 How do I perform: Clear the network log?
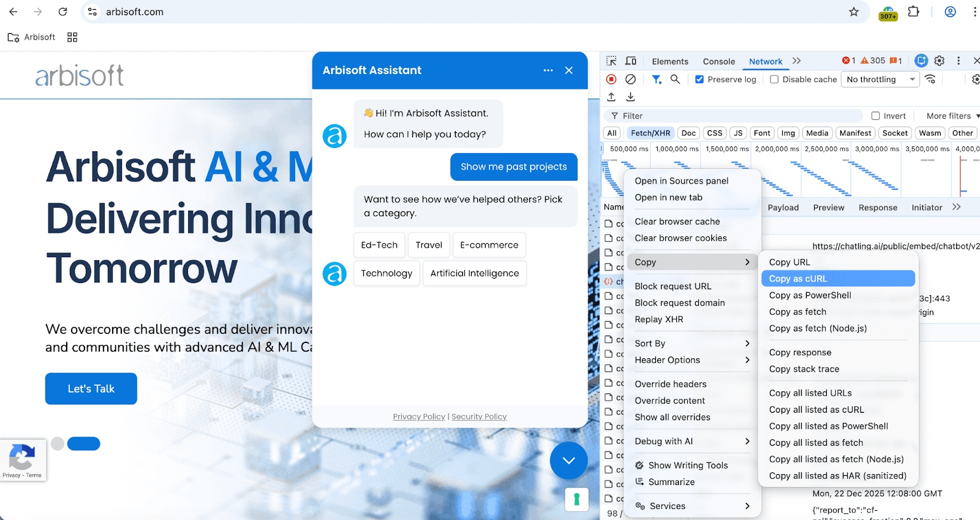(x=630, y=79)
